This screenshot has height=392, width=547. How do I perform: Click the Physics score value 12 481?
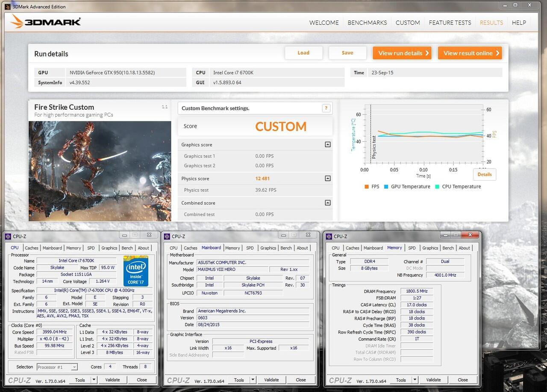click(262, 178)
